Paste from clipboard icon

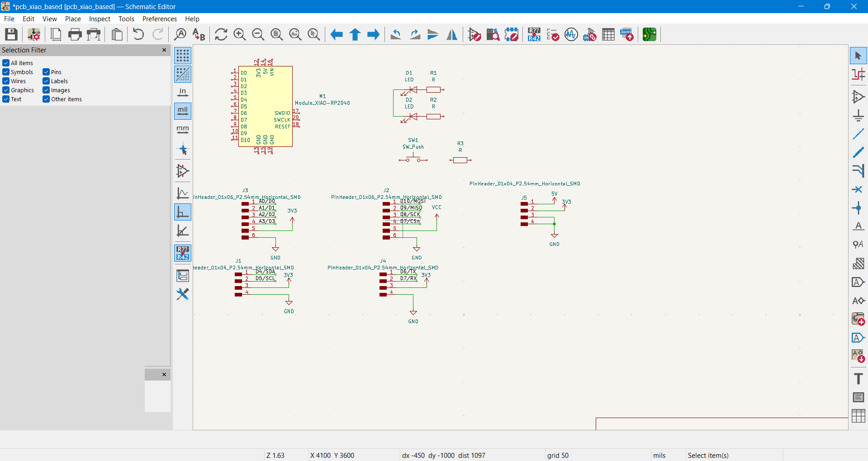tap(117, 34)
